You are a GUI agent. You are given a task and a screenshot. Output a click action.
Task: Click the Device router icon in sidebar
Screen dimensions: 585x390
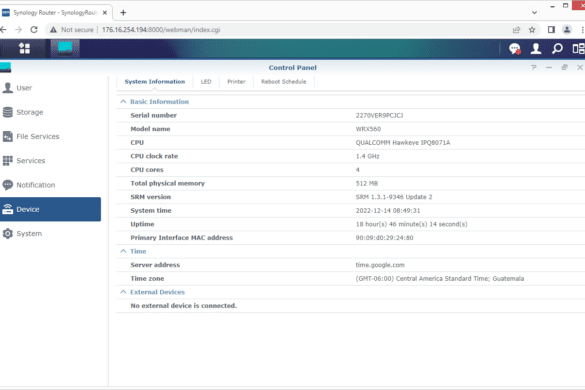tap(7, 209)
